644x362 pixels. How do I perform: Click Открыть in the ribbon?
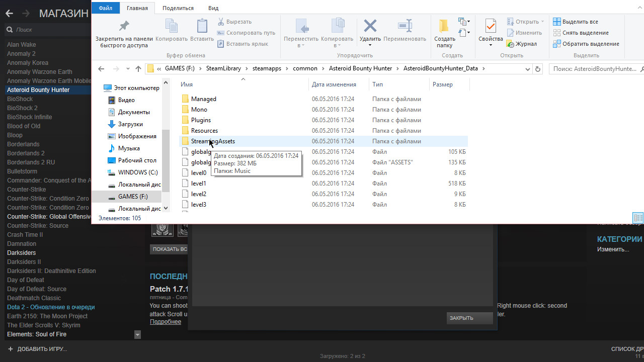[x=525, y=22]
